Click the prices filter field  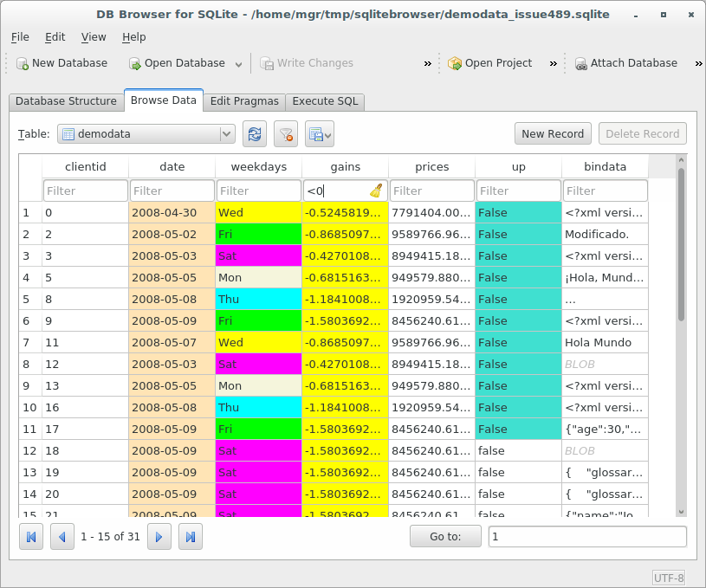click(x=431, y=191)
